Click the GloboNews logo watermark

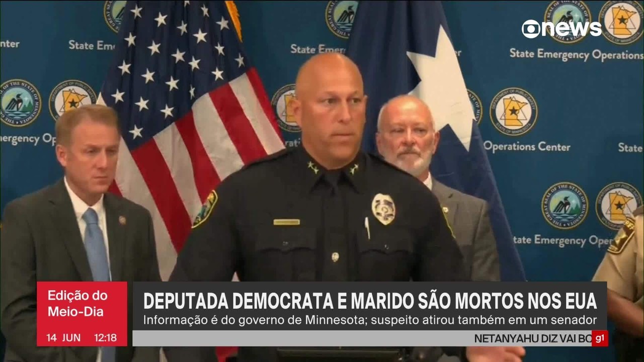(x=561, y=29)
